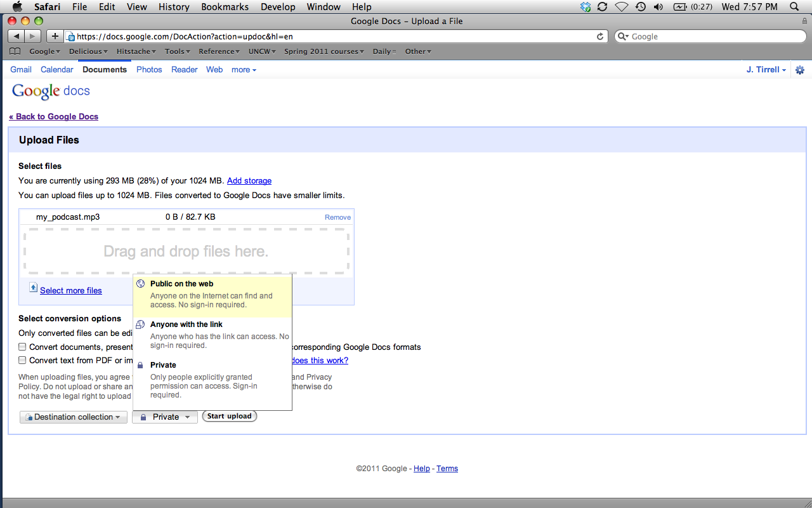Screen dimensions: 812x508
Task: Remove my_podcast.mp3 from the upload list
Action: [337, 217]
